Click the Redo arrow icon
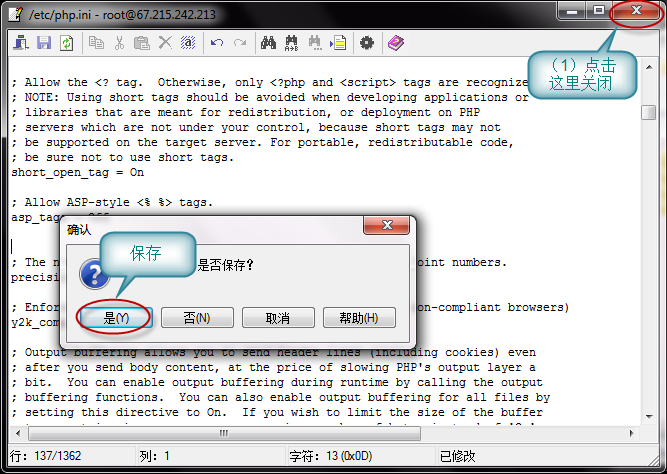 point(239,43)
